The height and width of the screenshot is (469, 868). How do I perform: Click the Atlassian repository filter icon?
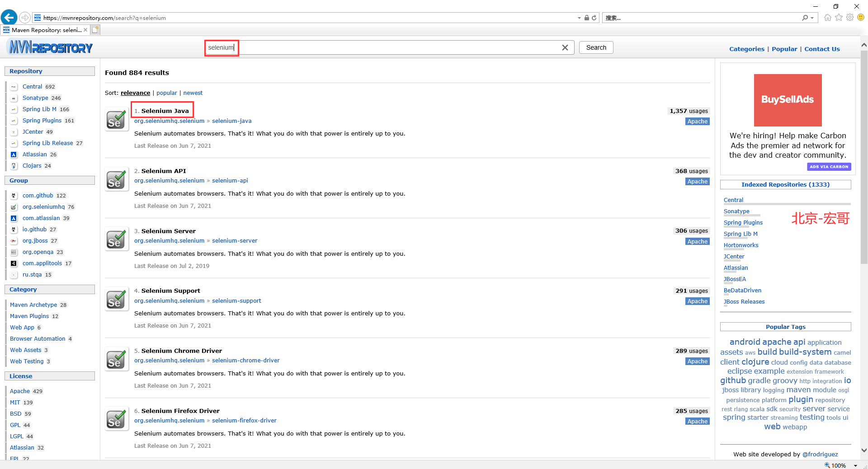[14, 155]
